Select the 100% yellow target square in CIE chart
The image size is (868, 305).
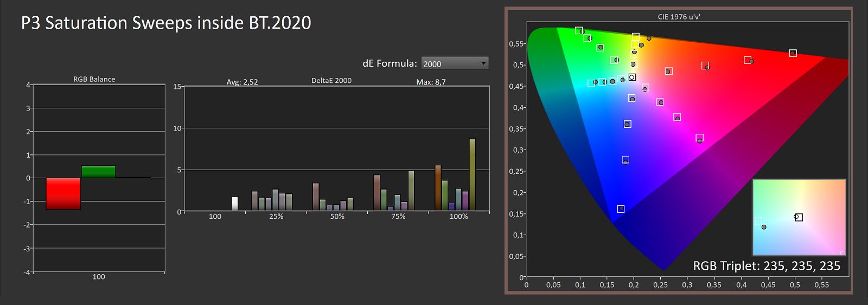(x=635, y=37)
